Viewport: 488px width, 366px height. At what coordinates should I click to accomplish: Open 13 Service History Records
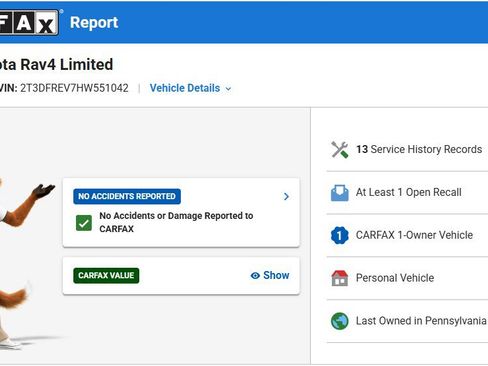tap(407, 150)
